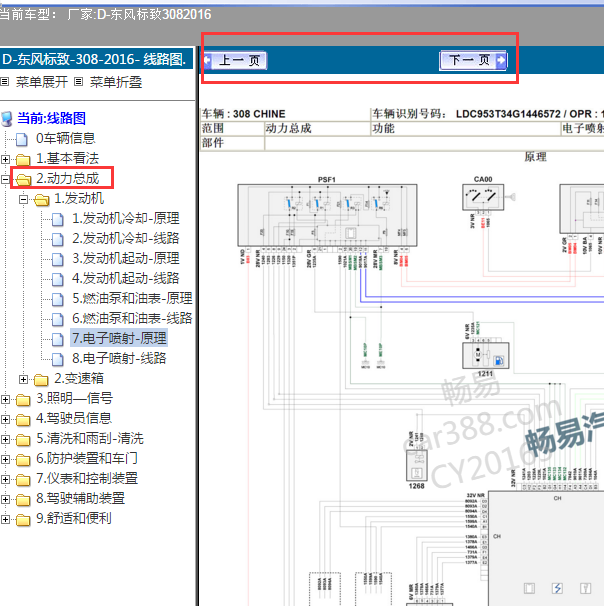Click the 车辆识别号码 LDC953T34G1446572 text
Image resolution: width=604 pixels, height=606 pixels.
pyautogui.click(x=466, y=114)
